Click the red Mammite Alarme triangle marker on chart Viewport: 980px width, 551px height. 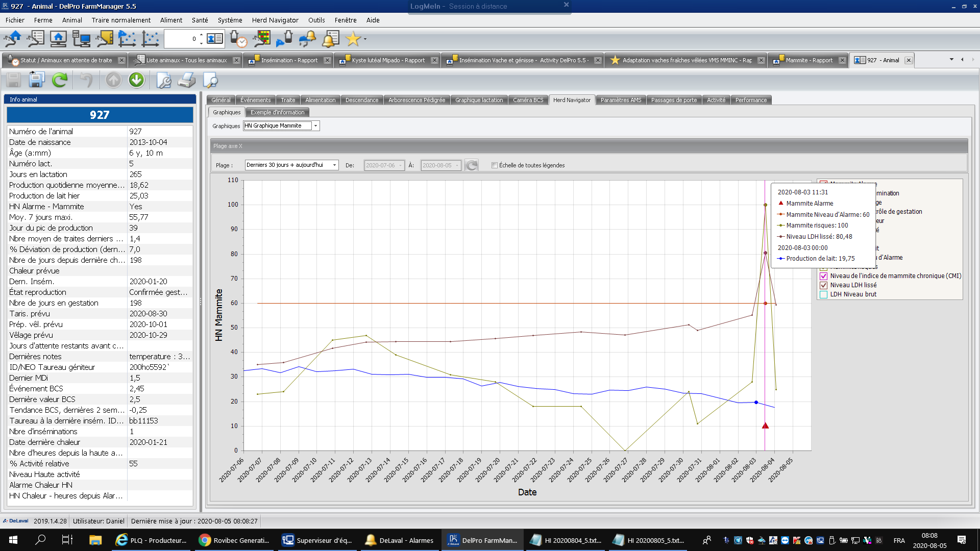coord(765,425)
